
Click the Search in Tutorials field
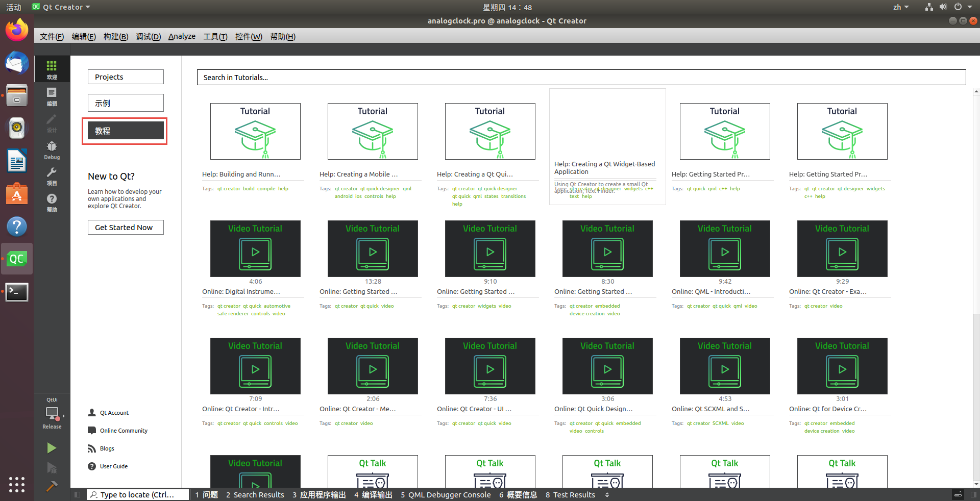coord(581,78)
